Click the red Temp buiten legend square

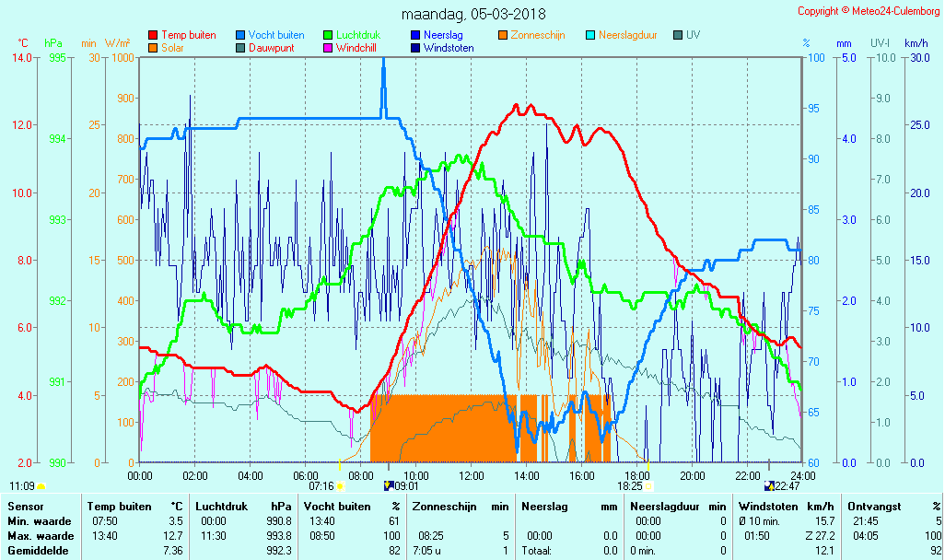coord(153,35)
